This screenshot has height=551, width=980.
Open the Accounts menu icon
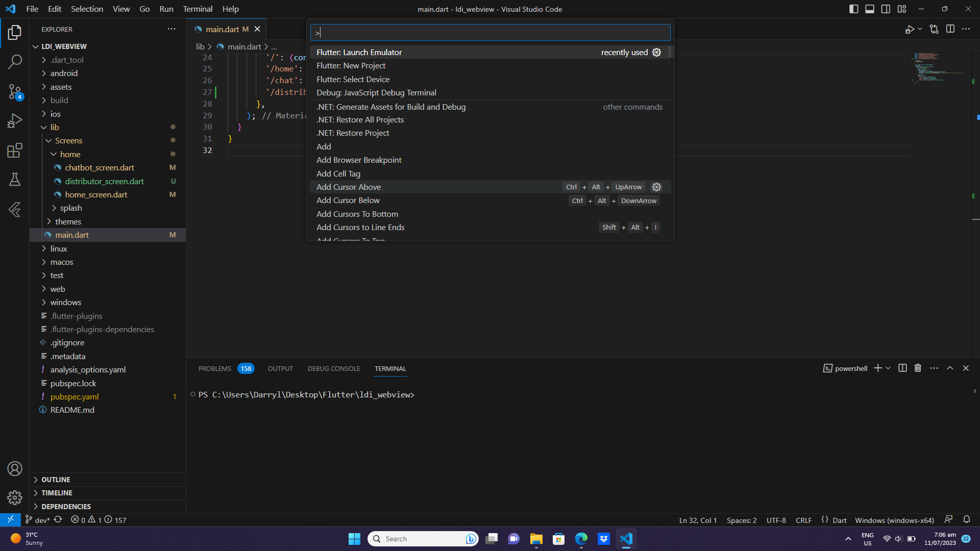pyautogui.click(x=15, y=468)
